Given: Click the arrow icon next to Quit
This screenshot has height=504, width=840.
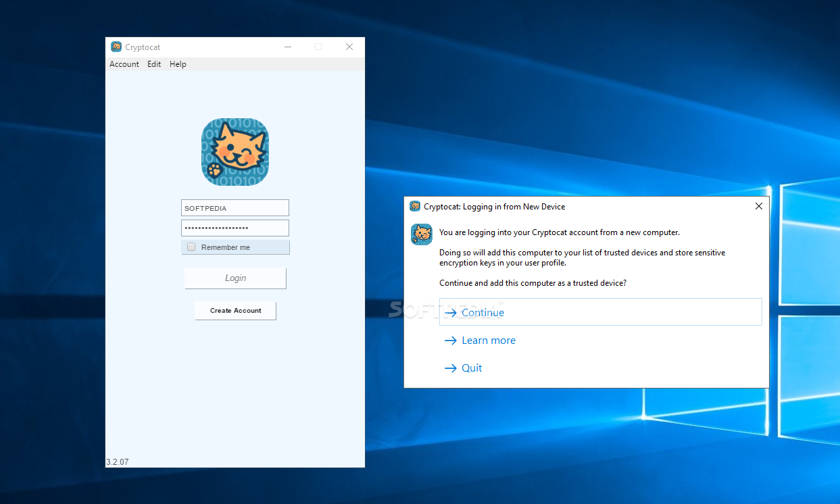Looking at the screenshot, I should point(451,368).
